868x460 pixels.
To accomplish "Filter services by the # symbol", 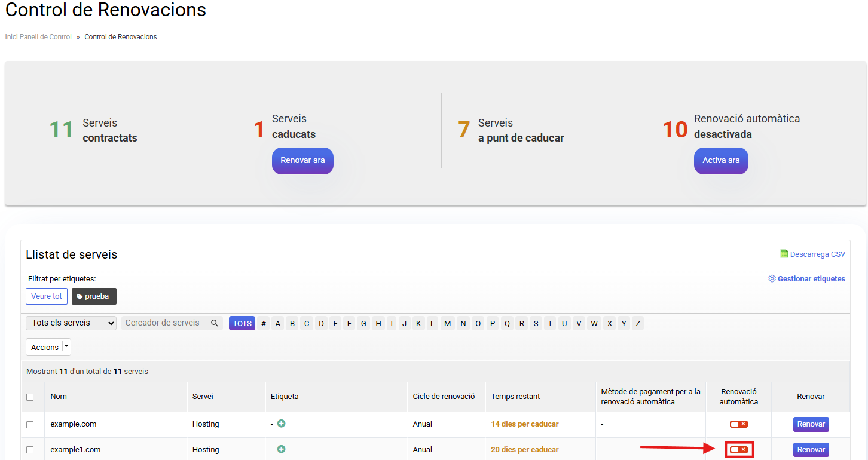I will (x=264, y=323).
